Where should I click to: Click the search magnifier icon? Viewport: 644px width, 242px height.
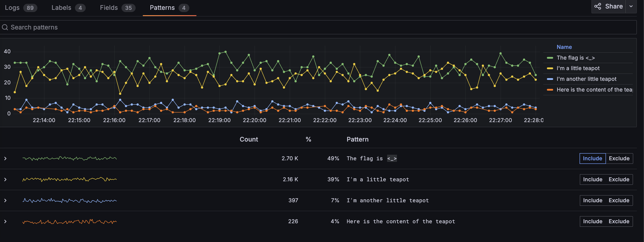[5, 27]
